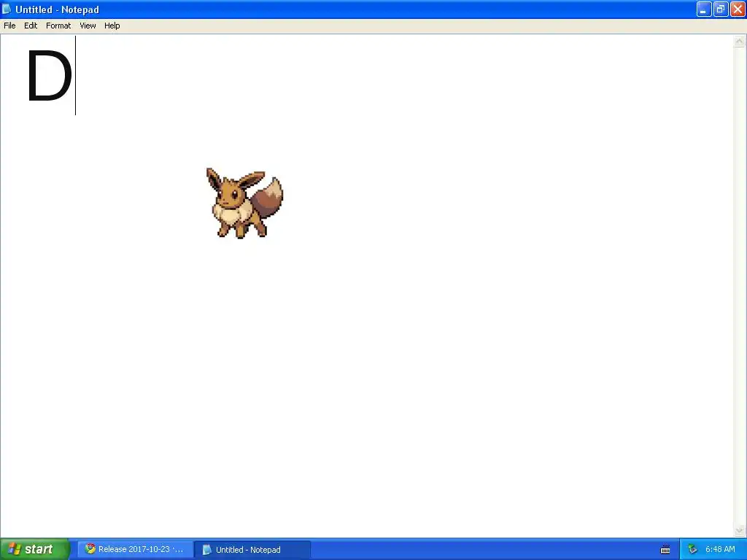
Task: Minimize the Notepad window
Action: click(x=704, y=9)
